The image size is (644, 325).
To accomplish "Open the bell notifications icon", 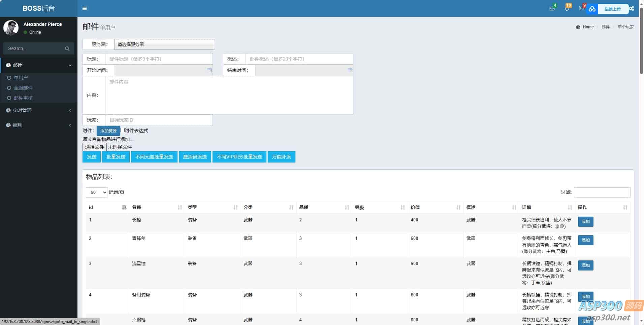I will [x=567, y=8].
